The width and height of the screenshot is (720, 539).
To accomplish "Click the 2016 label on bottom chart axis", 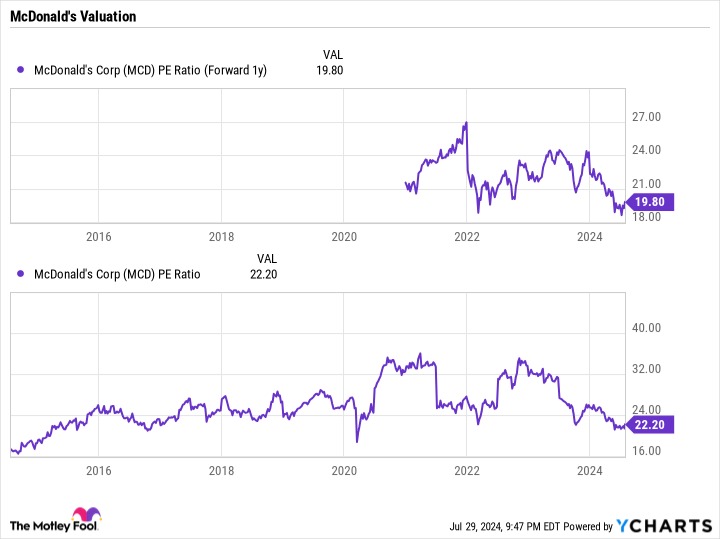I will 98,471.
